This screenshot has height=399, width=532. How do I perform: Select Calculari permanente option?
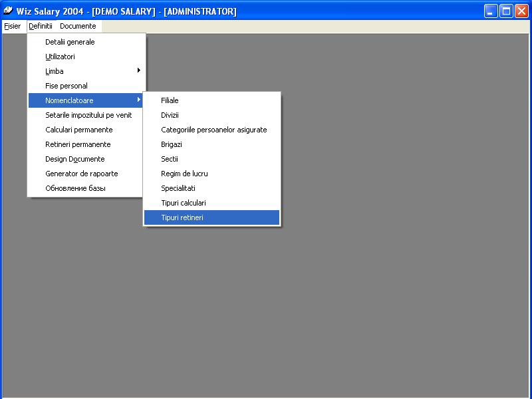pos(78,130)
